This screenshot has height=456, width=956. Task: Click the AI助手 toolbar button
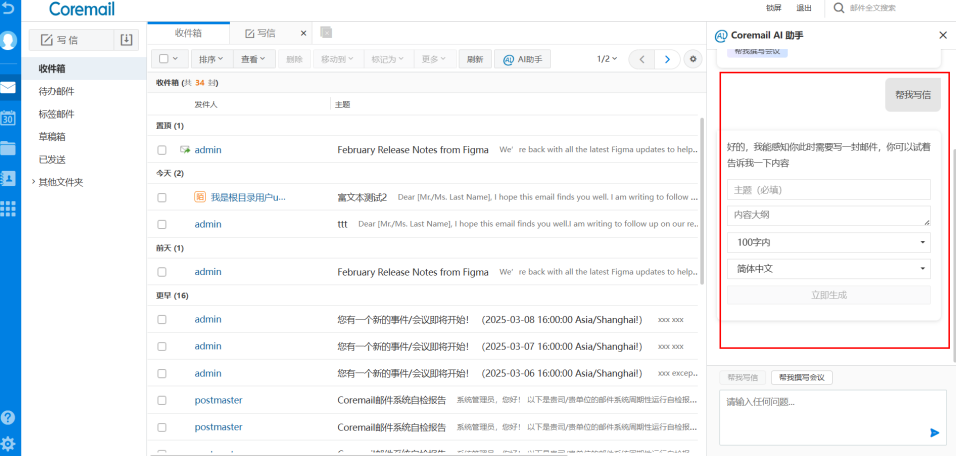tap(523, 60)
